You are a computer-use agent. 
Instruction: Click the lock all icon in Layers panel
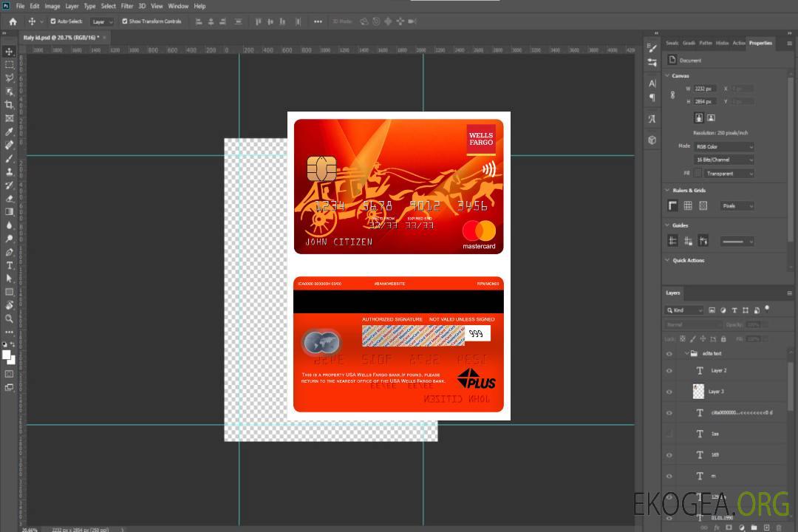click(723, 338)
